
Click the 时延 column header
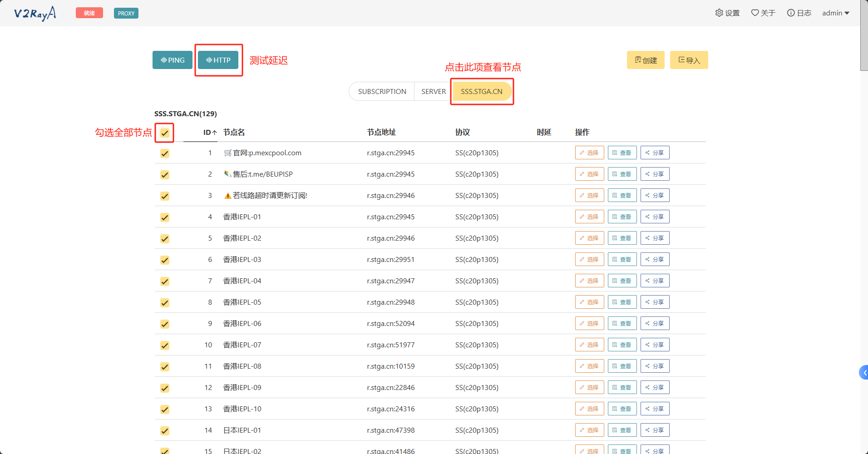click(x=544, y=132)
